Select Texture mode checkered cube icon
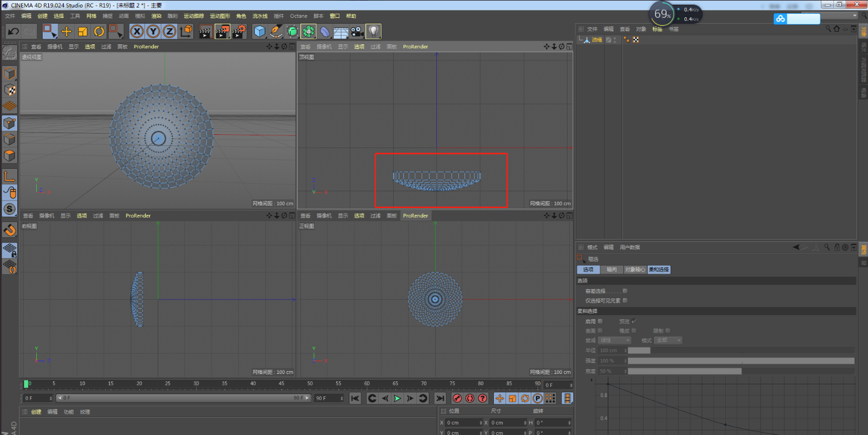Screen dimensions: 868x435 (x=10, y=90)
